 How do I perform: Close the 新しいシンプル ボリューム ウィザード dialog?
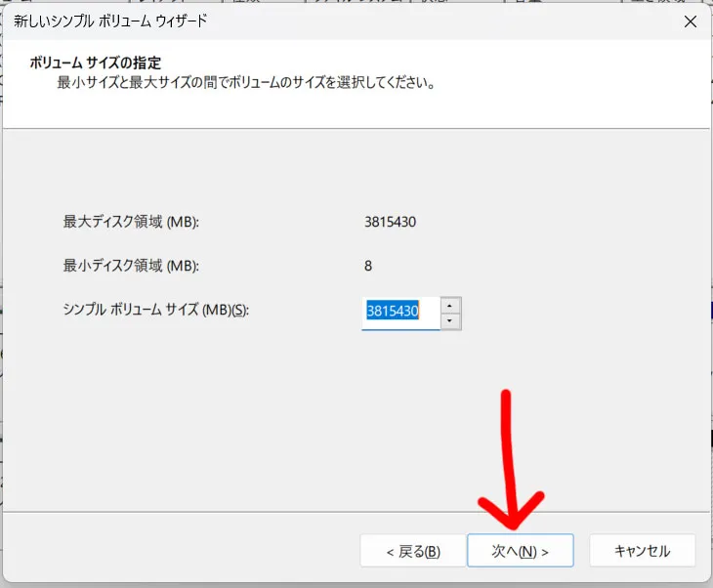point(691,21)
